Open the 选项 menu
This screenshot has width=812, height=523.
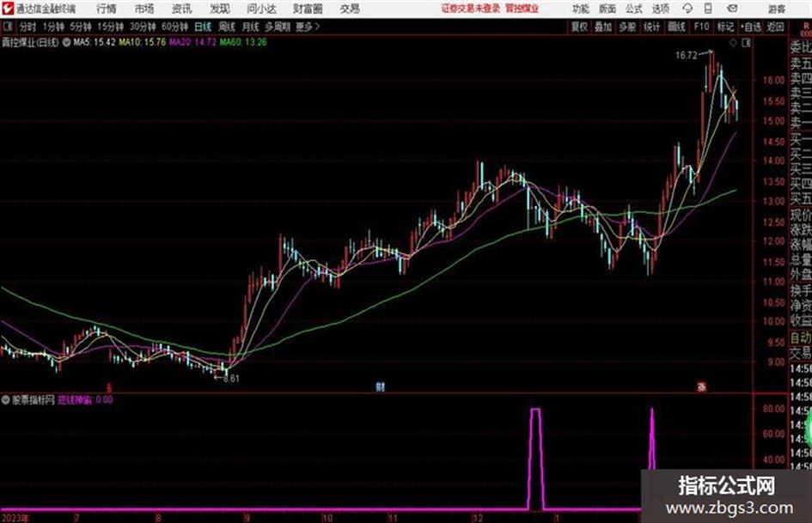(661, 9)
